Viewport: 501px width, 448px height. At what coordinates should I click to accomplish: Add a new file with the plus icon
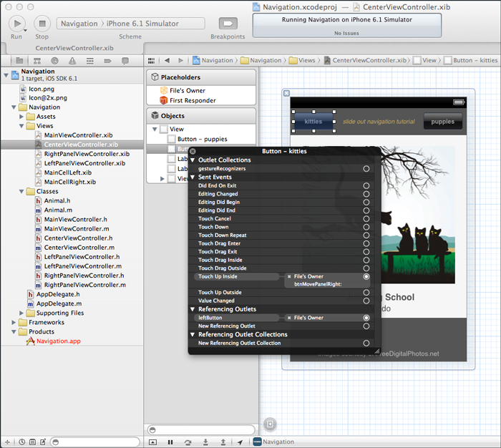[7, 442]
